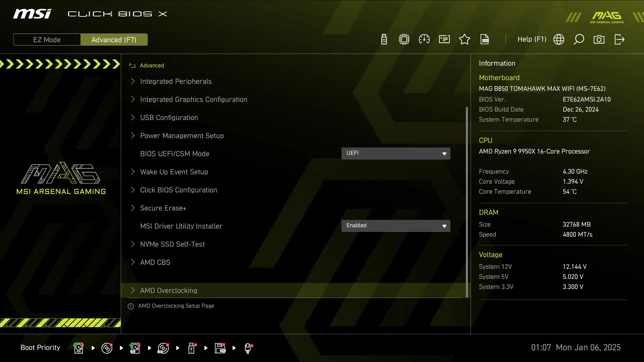This screenshot has width=644, height=362.
Task: Click the BIOS UEFI/CSM Mode label
Action: coord(174,154)
